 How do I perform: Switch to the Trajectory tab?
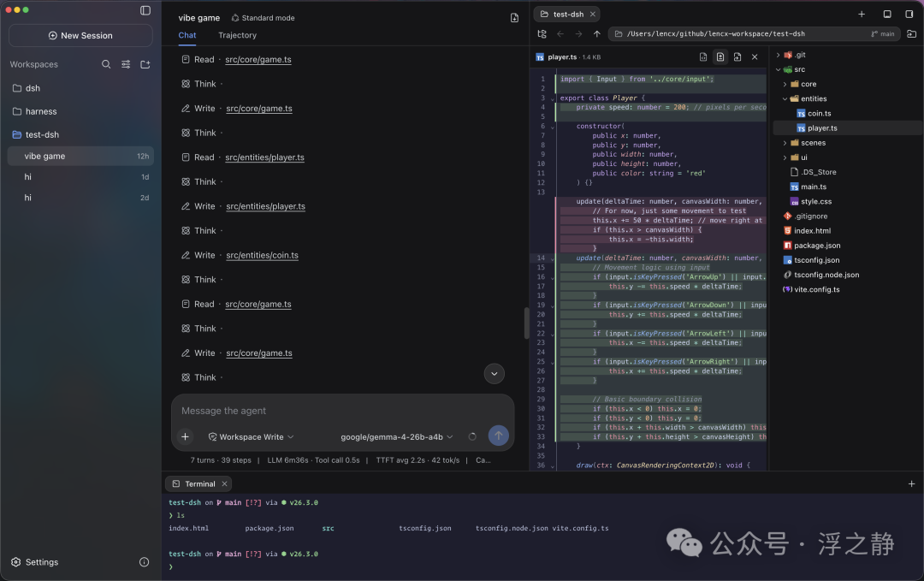coord(238,35)
